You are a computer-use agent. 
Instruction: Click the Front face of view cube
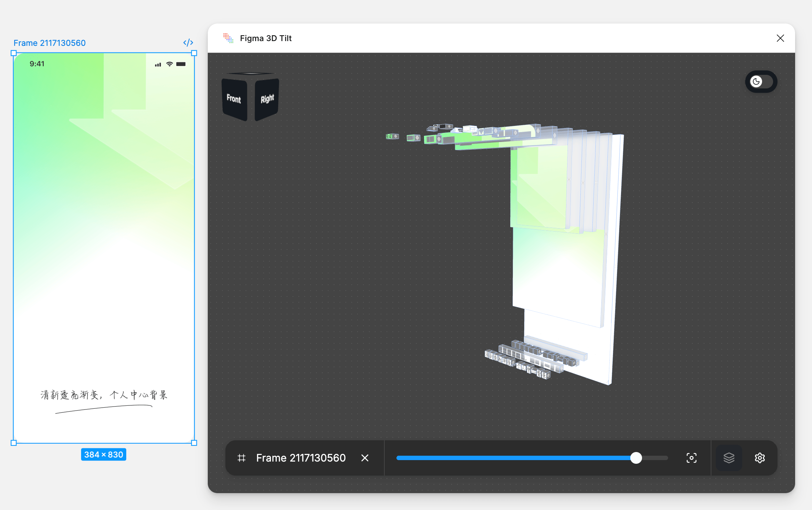[x=234, y=99]
